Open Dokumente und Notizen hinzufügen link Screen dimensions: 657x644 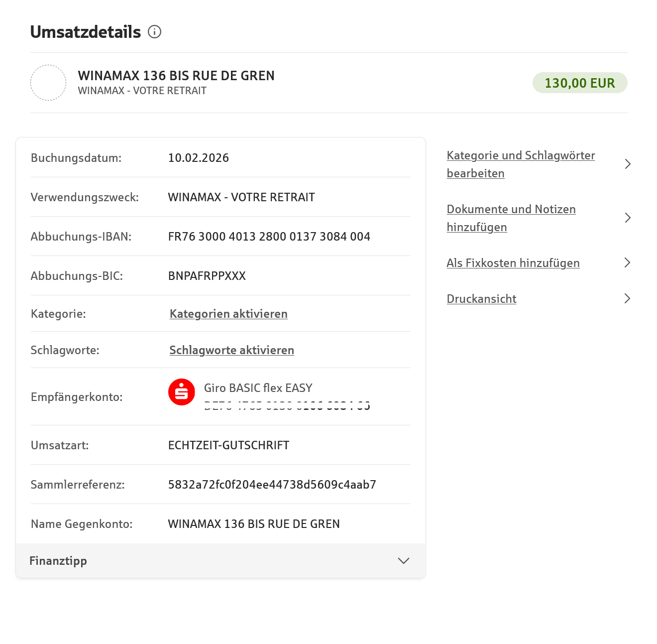(x=511, y=218)
